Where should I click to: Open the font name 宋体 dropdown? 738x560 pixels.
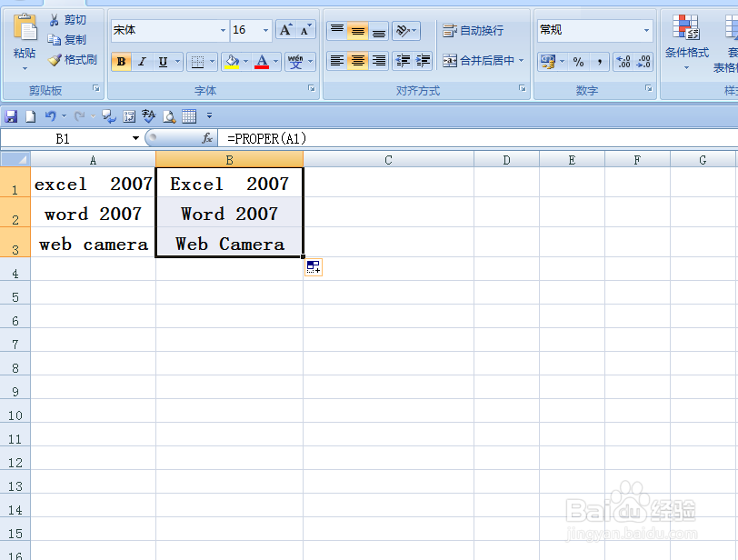223,30
